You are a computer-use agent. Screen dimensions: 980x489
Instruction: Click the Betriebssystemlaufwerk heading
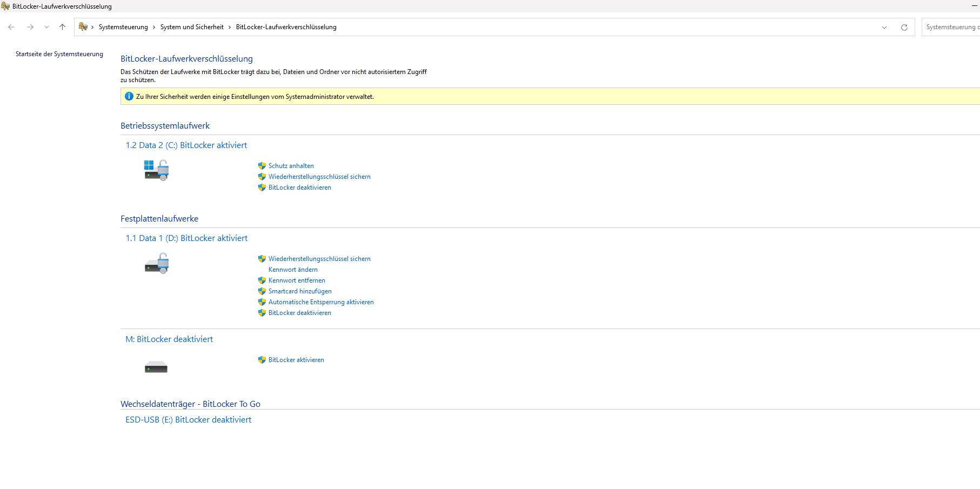click(x=165, y=126)
